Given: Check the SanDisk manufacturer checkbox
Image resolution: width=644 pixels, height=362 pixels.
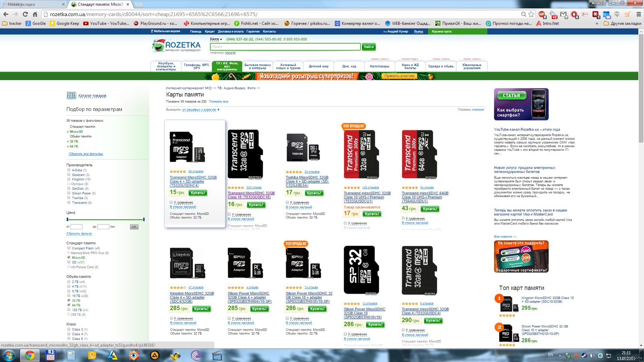Looking at the screenshot, I should (x=69, y=188).
